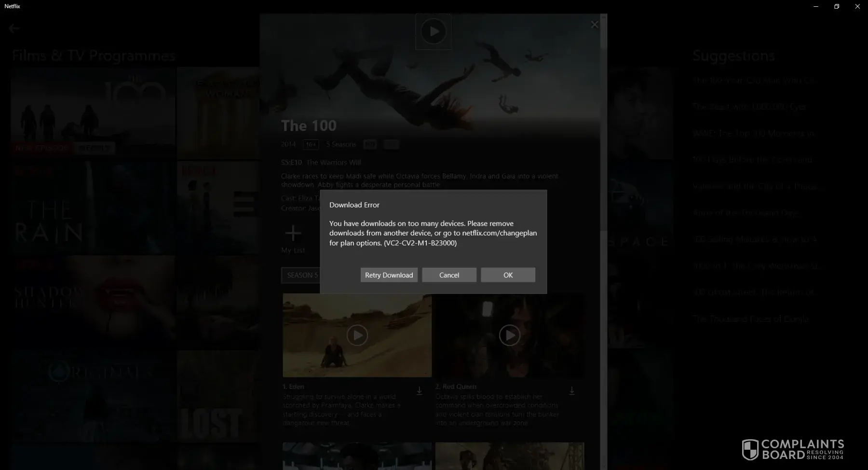
Task: Select suggestion 'The Thousand Faces of Dunjia'
Action: 750,319
